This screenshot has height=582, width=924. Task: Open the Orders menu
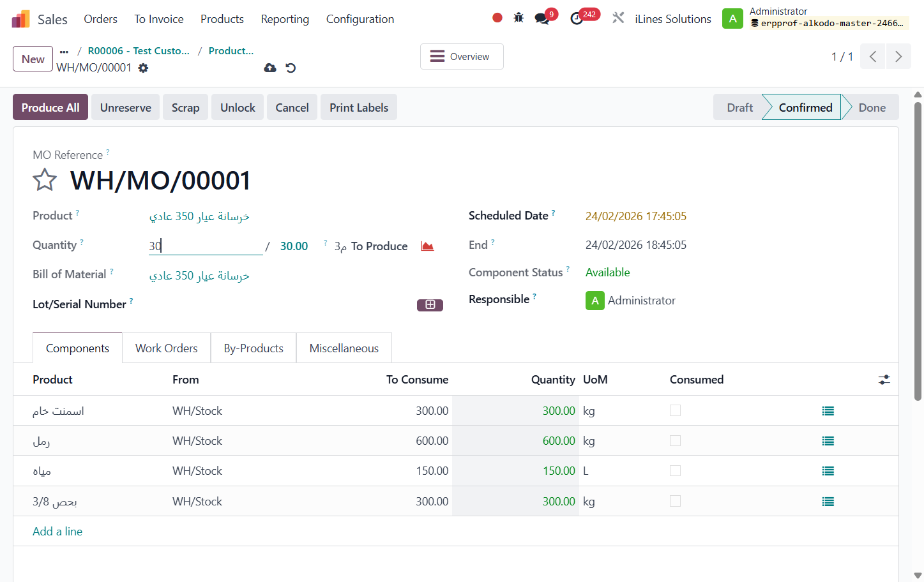pyautogui.click(x=101, y=19)
